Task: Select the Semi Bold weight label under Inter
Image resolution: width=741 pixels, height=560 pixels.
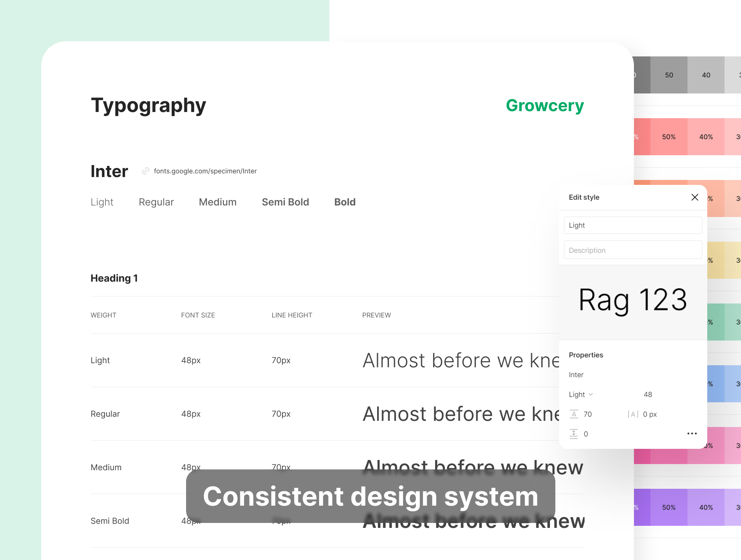Action: tap(285, 202)
